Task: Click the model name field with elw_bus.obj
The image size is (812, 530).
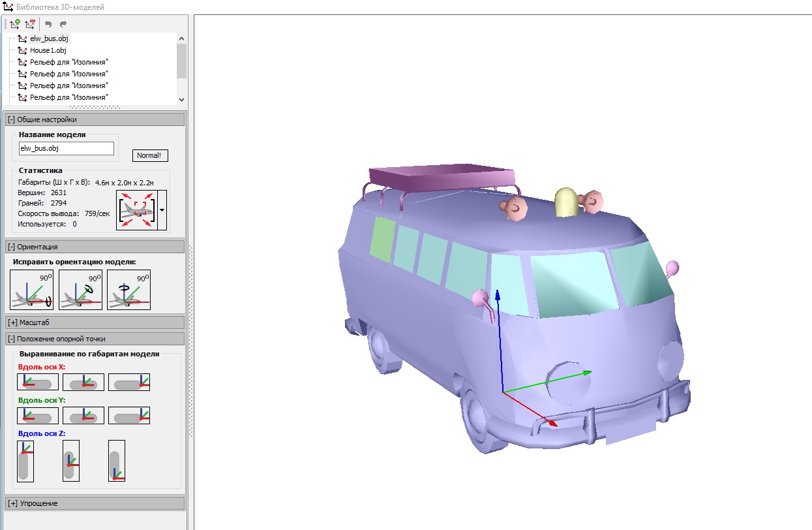Action: coord(67,148)
